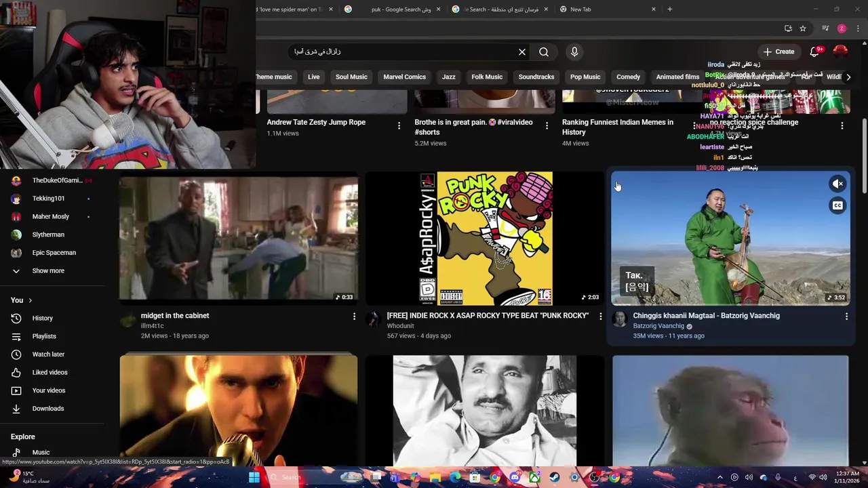This screenshot has width=868, height=488.
Task: Open Windows Start menu
Action: (254, 477)
